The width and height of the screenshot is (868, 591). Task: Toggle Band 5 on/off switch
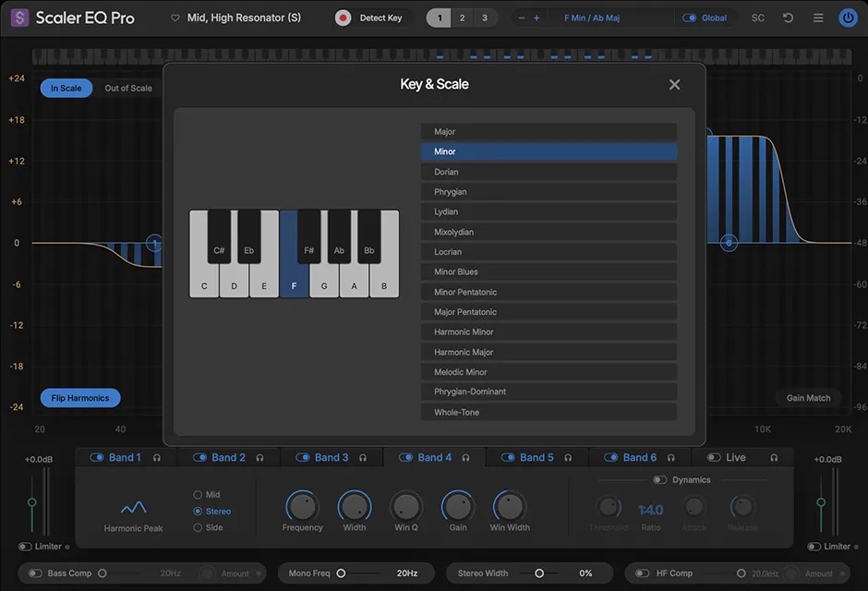(x=508, y=458)
